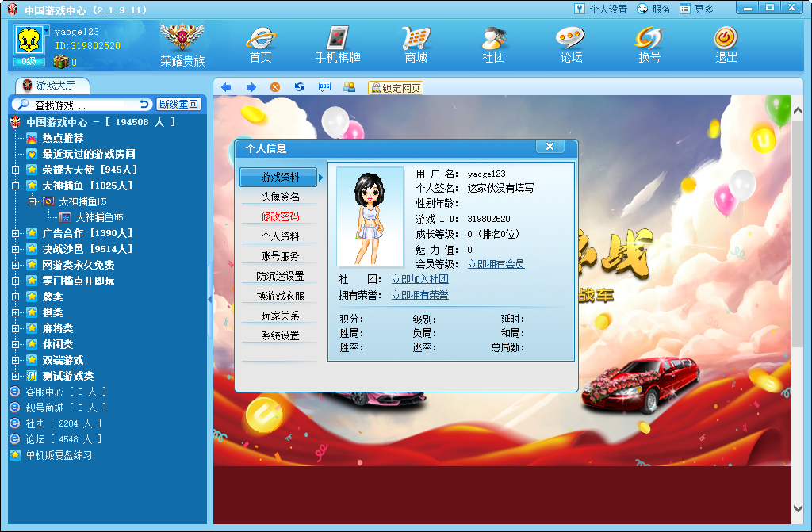812x532 pixels.
Task: Click the chat bubble toolbar icon
Action: pyautogui.click(x=324, y=87)
